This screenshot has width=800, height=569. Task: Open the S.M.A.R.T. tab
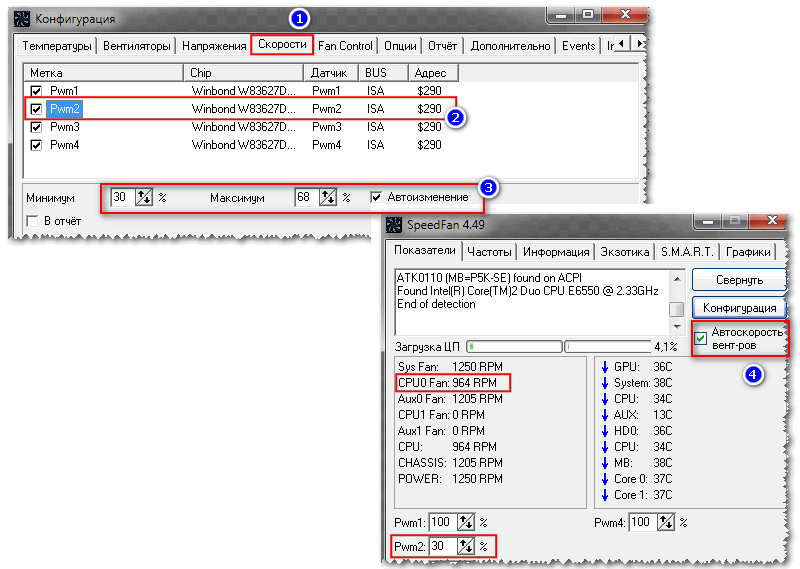(x=687, y=252)
